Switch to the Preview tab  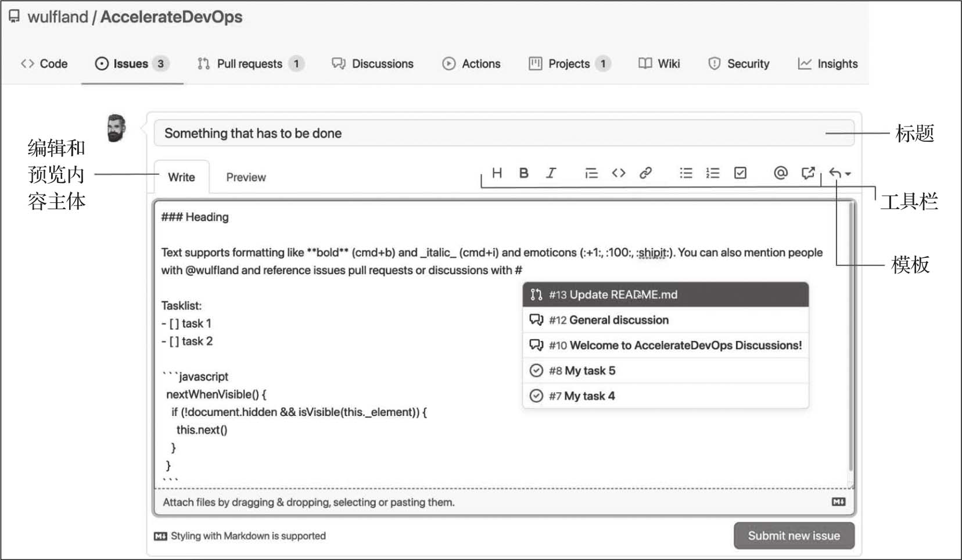click(246, 177)
